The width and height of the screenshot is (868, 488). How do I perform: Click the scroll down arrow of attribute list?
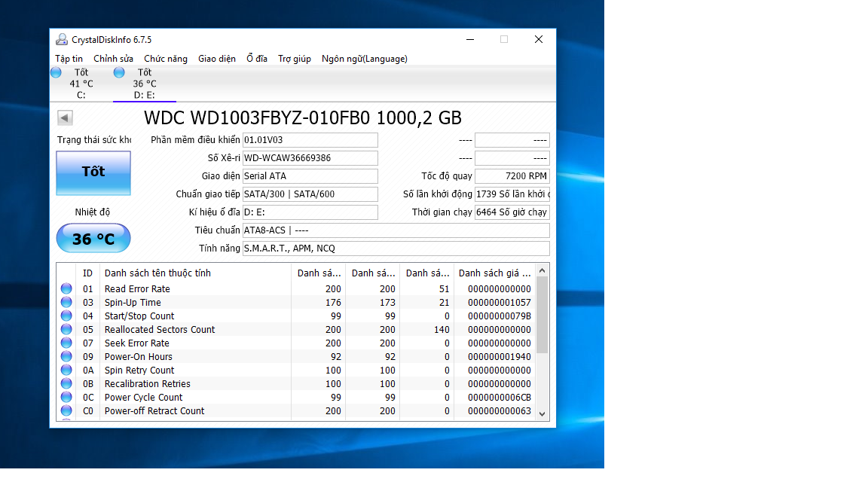(542, 414)
